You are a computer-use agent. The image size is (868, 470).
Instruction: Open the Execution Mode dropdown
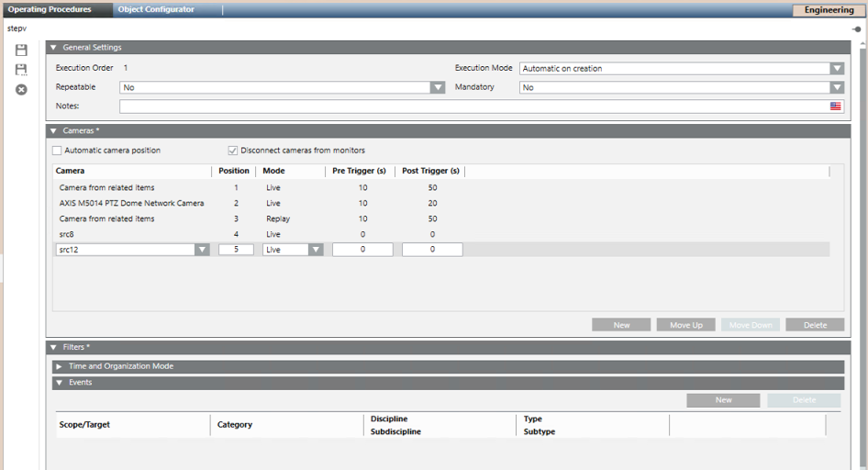point(836,68)
